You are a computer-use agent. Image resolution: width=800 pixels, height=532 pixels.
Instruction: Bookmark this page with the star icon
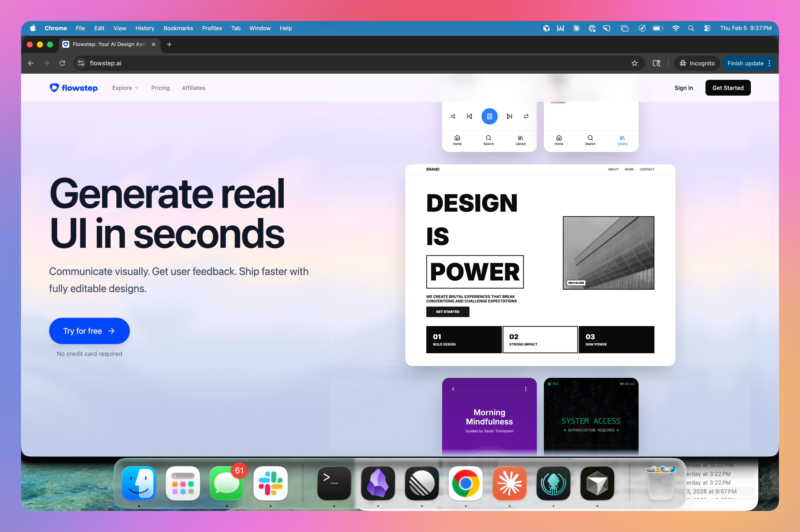pyautogui.click(x=634, y=63)
